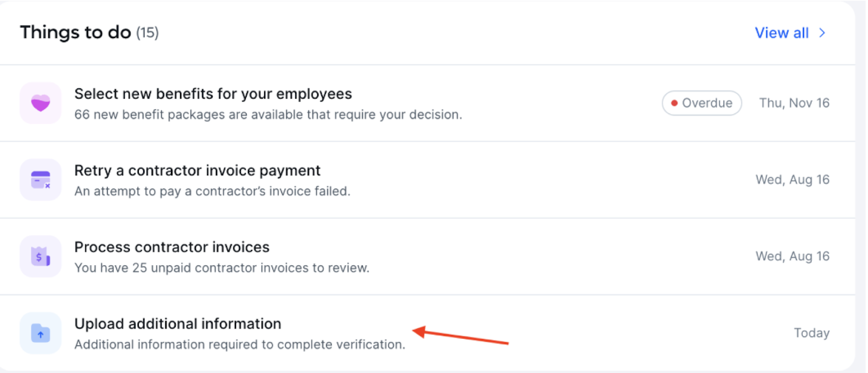Open the View all link

pyautogui.click(x=782, y=33)
